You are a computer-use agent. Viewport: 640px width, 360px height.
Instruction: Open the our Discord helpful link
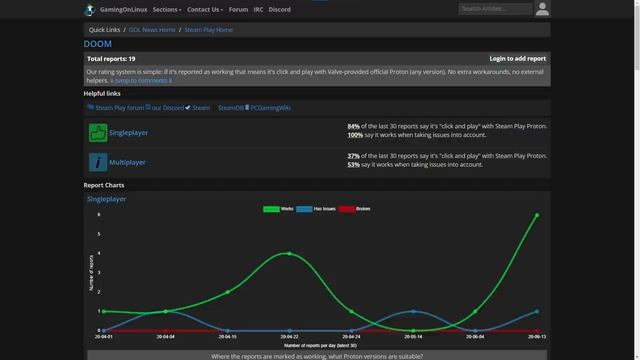(x=168, y=108)
